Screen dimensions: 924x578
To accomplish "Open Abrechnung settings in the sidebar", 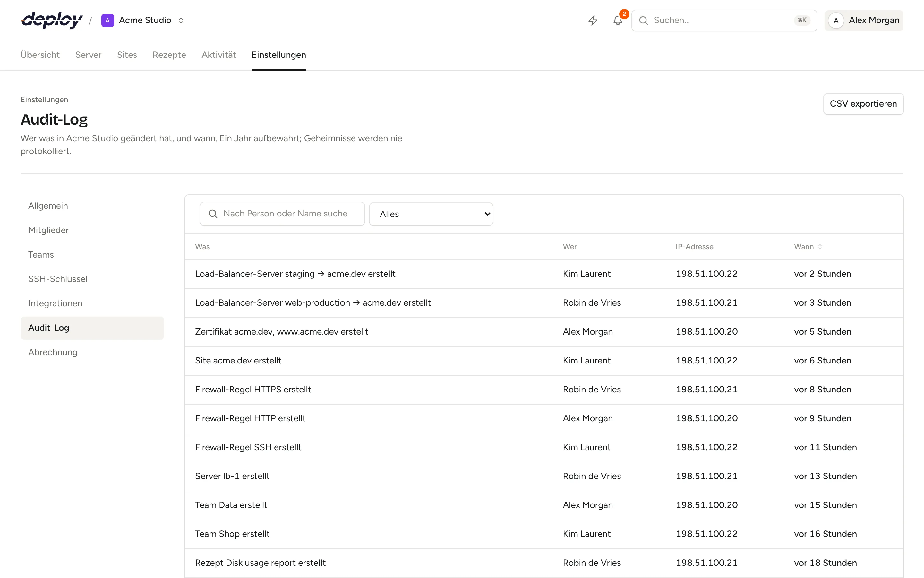I will tap(92, 353).
